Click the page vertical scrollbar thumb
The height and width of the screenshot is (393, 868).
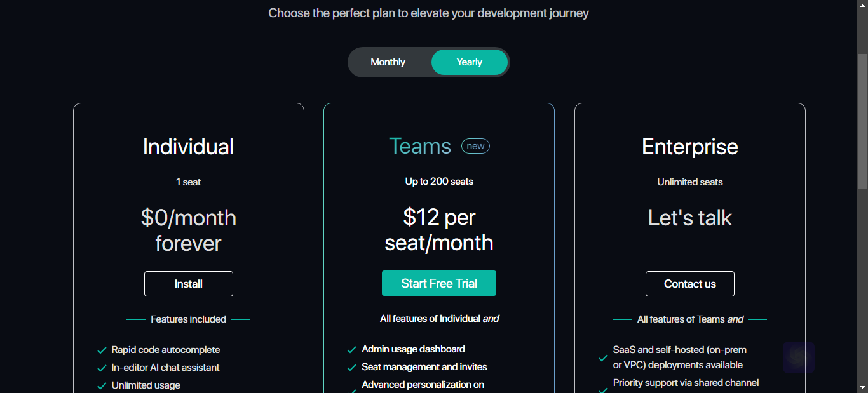coord(862,119)
